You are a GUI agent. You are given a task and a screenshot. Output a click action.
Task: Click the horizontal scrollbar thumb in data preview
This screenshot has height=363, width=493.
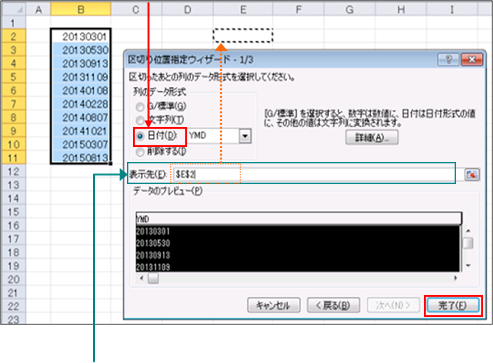[x=153, y=278]
